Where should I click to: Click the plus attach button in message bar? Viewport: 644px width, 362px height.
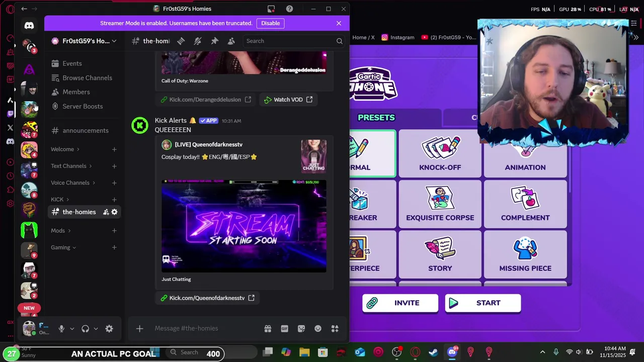pos(140,329)
